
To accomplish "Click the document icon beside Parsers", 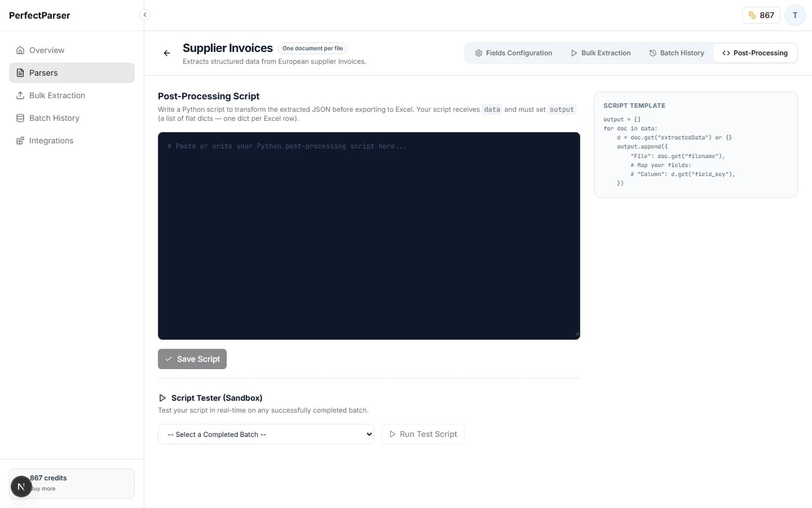I will pos(20,73).
